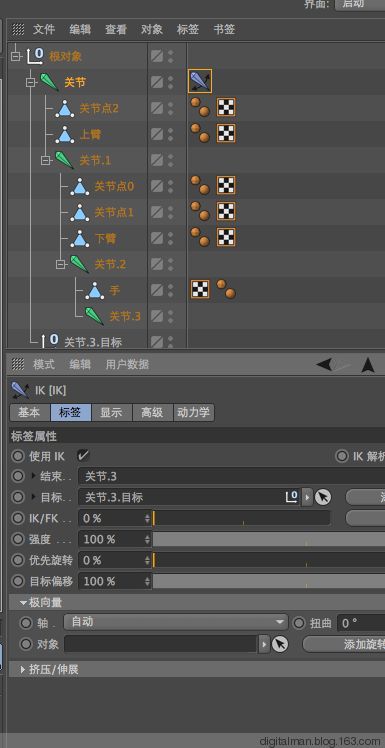Select the sphere tag icon on 手 row
Image resolution: width=385 pixels, height=748 pixels.
[x=226, y=289]
